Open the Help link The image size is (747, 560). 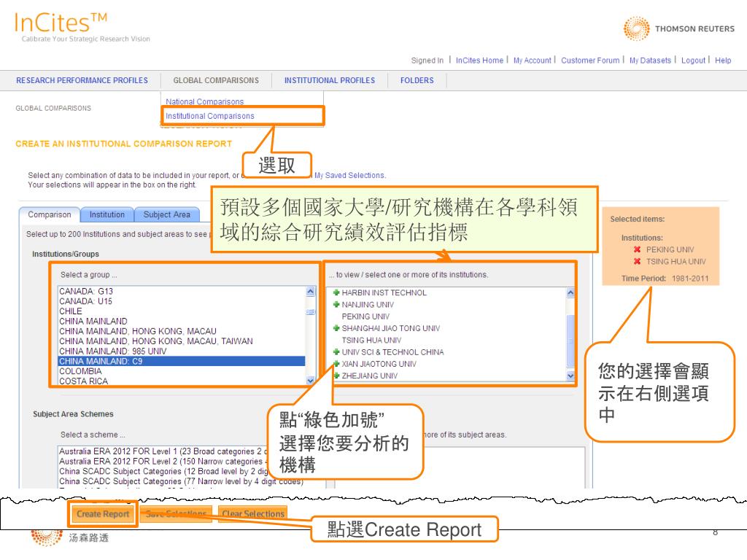[x=723, y=61]
